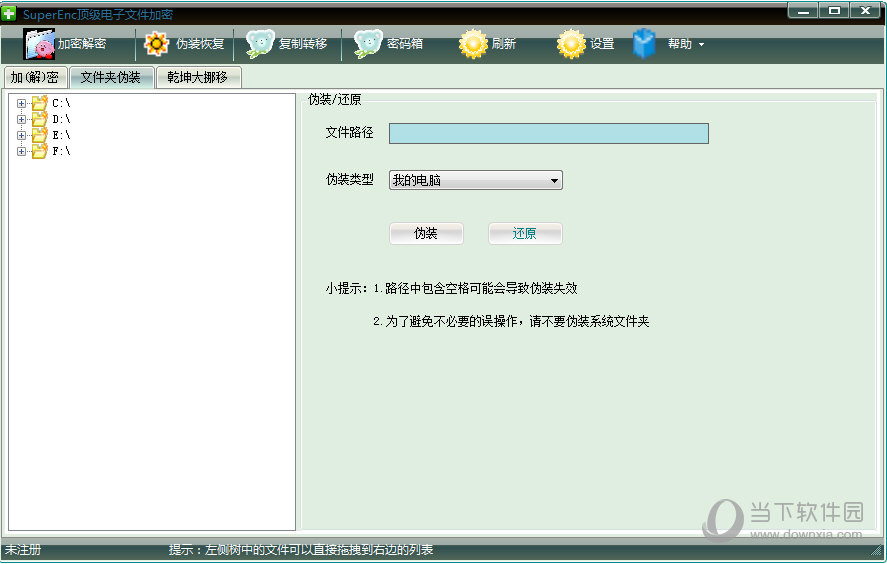This screenshot has height=564, width=887.
Task: Select the C:\ drive folder icon
Action: tap(39, 103)
